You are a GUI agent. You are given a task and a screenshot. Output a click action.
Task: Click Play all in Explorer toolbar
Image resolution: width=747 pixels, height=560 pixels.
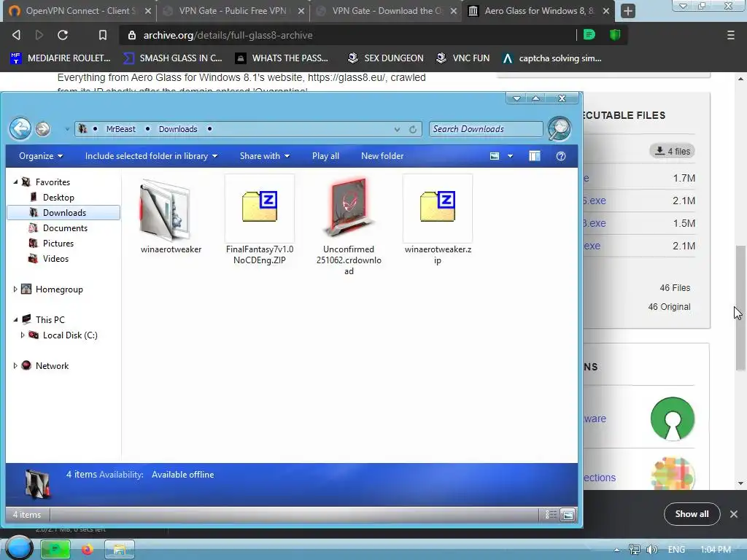(x=325, y=156)
